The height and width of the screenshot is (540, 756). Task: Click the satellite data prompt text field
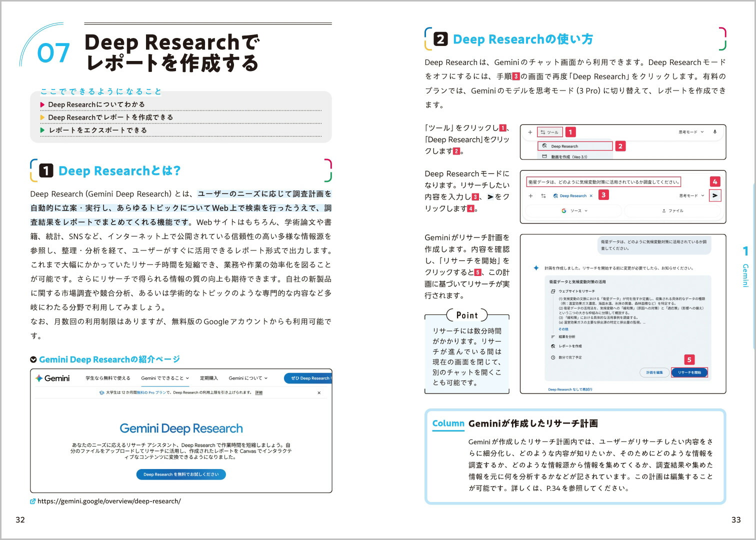(x=604, y=182)
